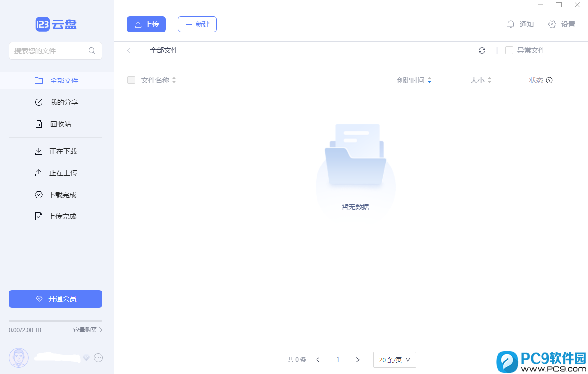Maximize the window
The image size is (588, 374).
click(x=559, y=5)
